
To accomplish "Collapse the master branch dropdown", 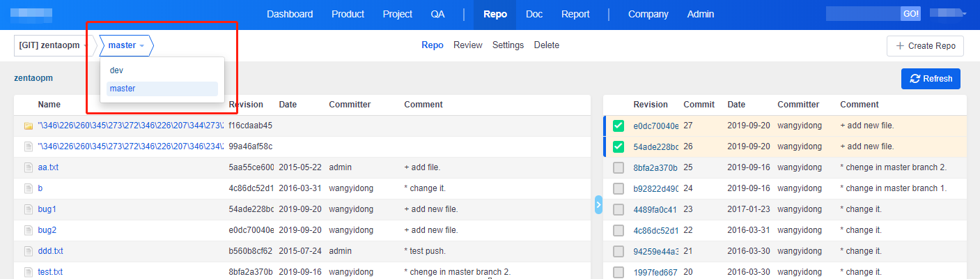I will tap(126, 46).
